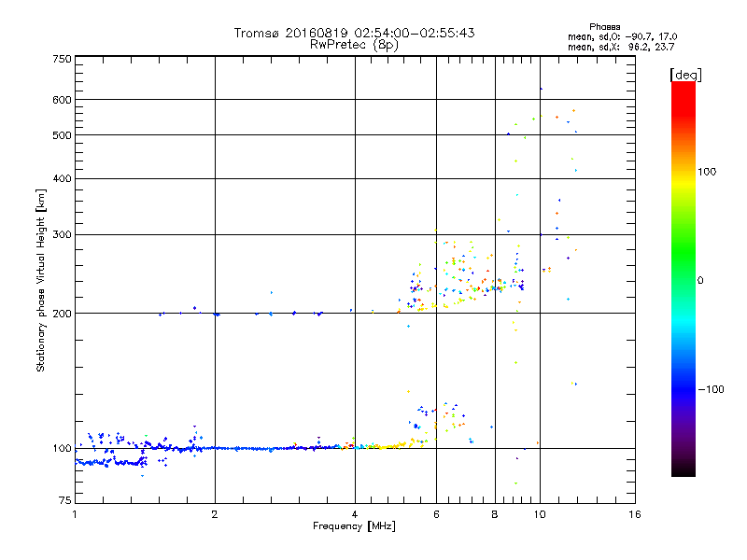
Task: Click the 'mean, sd,O: -90.7, 17.0' text
Action: tap(622, 37)
